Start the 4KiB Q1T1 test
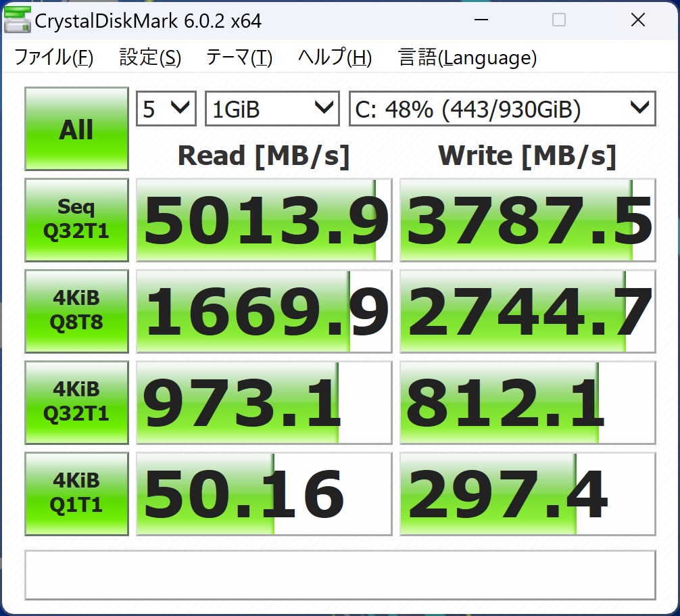680x616 pixels. tap(77, 494)
